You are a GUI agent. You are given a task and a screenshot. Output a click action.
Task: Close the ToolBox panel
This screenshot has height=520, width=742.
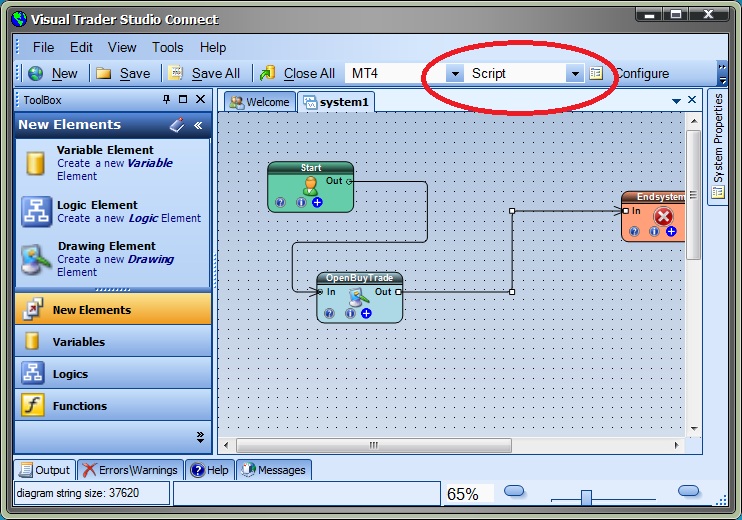(x=201, y=99)
